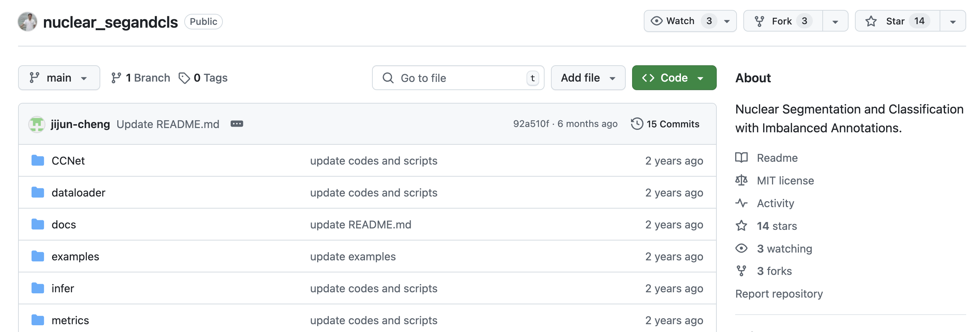980x332 pixels.
Task: Open the star lists dropdown arrow
Action: click(953, 22)
